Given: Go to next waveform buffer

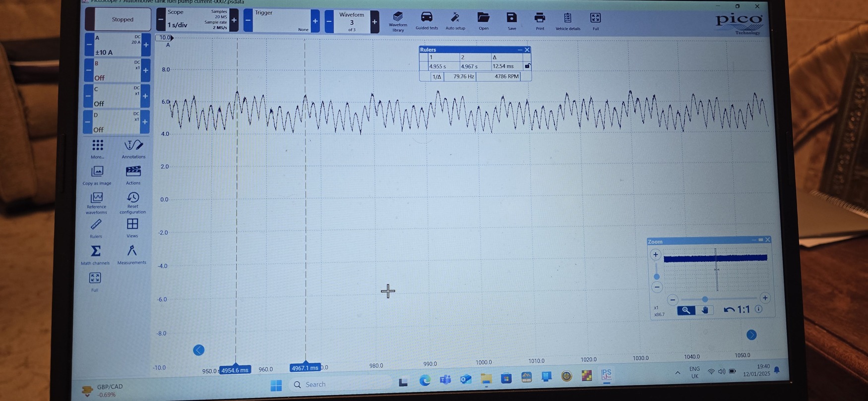Looking at the screenshot, I should click(374, 22).
